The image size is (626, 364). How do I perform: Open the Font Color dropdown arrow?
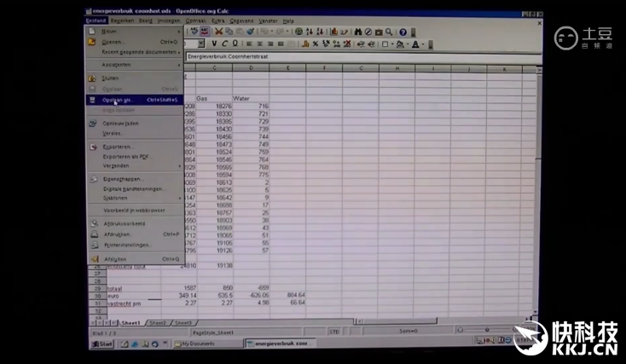[x=423, y=44]
